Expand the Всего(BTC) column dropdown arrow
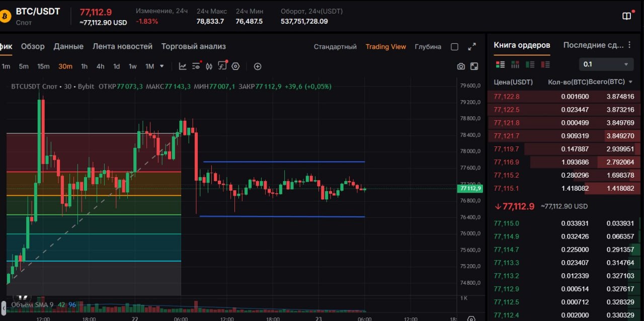The height and width of the screenshot is (321, 644). [x=630, y=82]
